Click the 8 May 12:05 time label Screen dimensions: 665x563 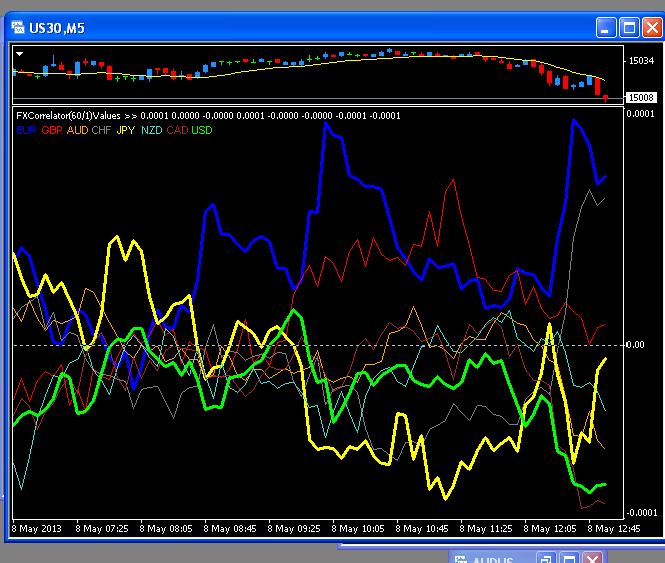tap(550, 529)
